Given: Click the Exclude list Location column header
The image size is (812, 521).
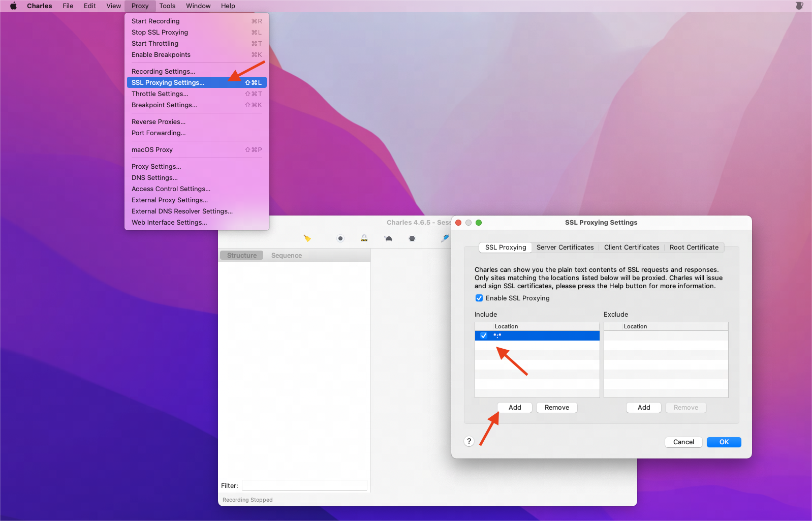Looking at the screenshot, I should [x=675, y=326].
